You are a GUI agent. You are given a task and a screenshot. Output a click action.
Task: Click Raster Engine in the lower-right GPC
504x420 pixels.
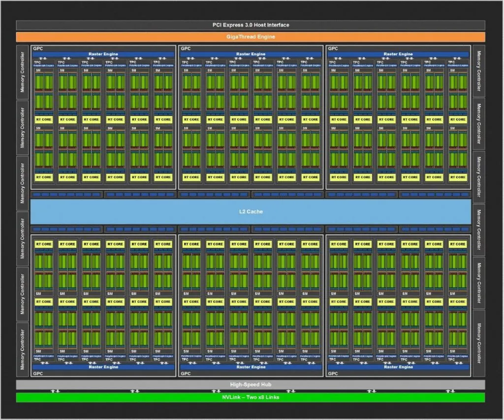(x=398, y=367)
